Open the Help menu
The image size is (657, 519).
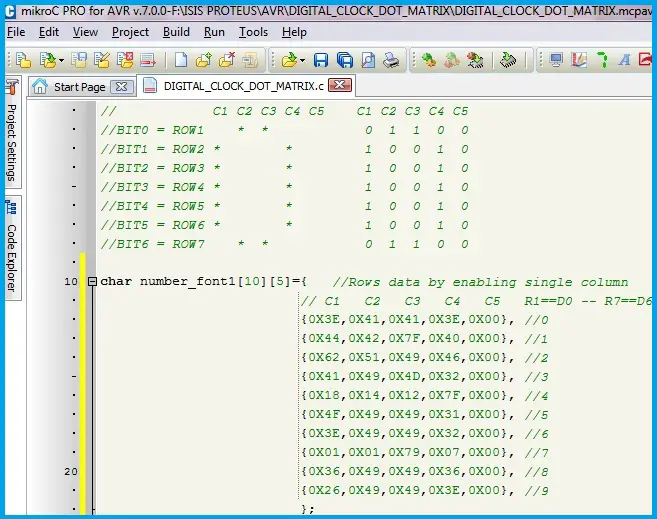coord(294,32)
